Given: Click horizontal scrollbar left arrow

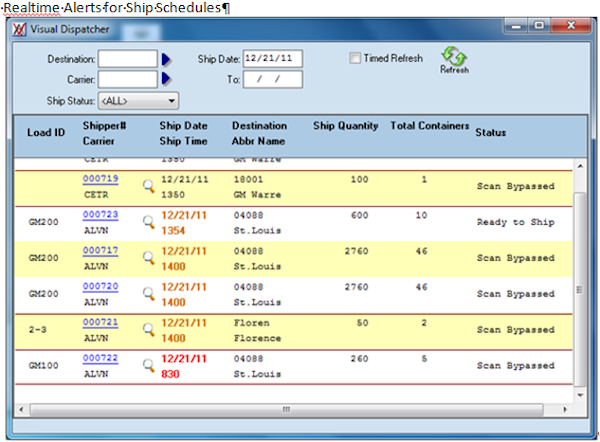Looking at the screenshot, I should coord(21,409).
